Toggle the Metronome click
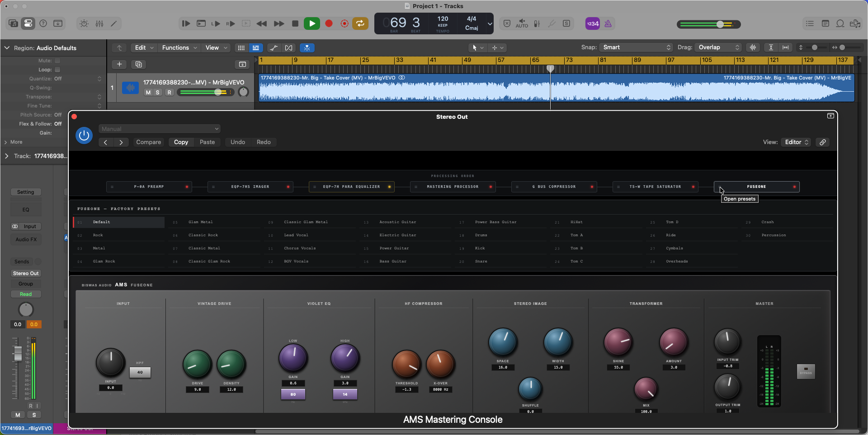Screen dimensions: 868x435 click(608, 23)
